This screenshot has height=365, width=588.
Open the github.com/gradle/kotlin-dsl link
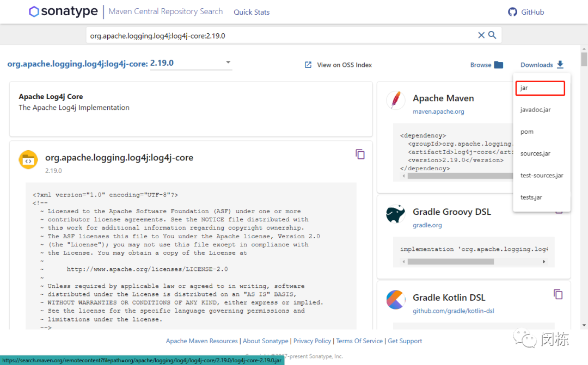point(454,311)
